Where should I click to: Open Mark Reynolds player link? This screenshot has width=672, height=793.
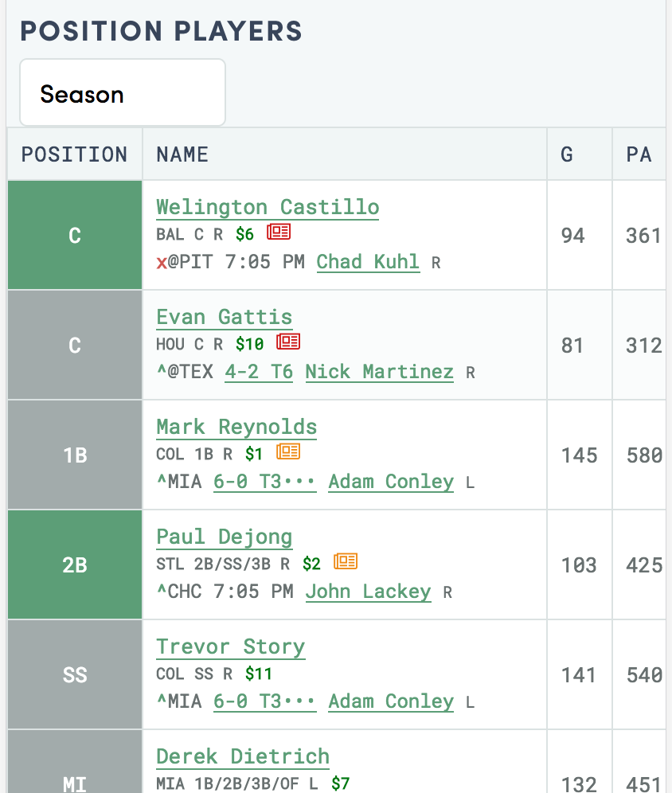[x=236, y=427]
